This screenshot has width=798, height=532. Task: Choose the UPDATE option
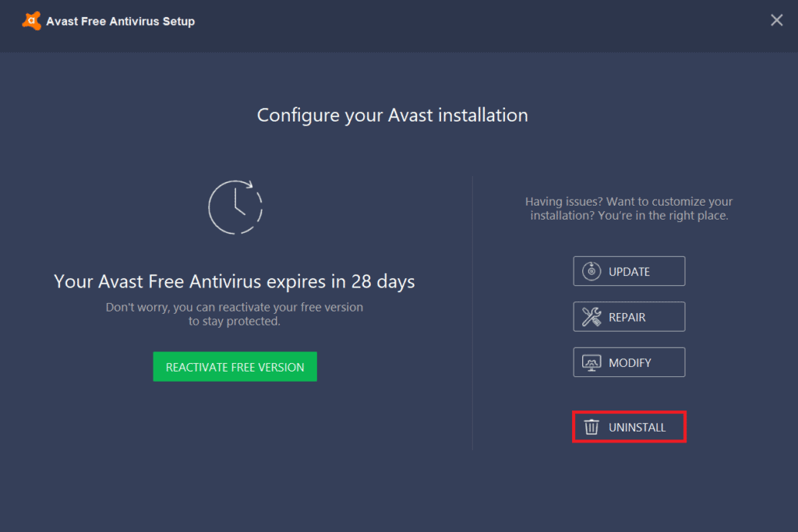[x=629, y=271]
